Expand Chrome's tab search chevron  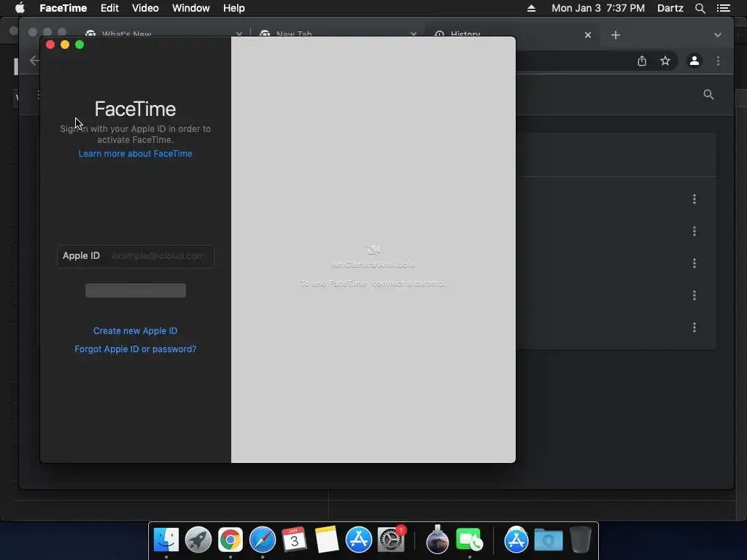pyautogui.click(x=718, y=35)
